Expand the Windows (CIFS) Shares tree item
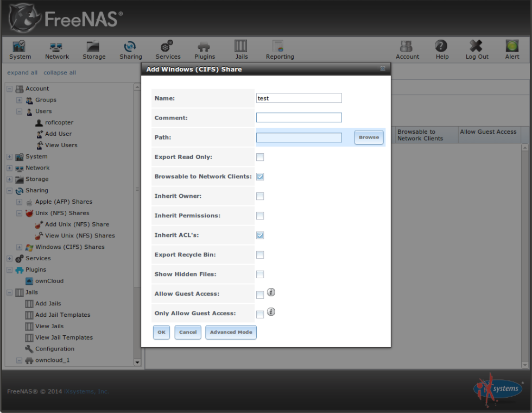 coord(19,247)
